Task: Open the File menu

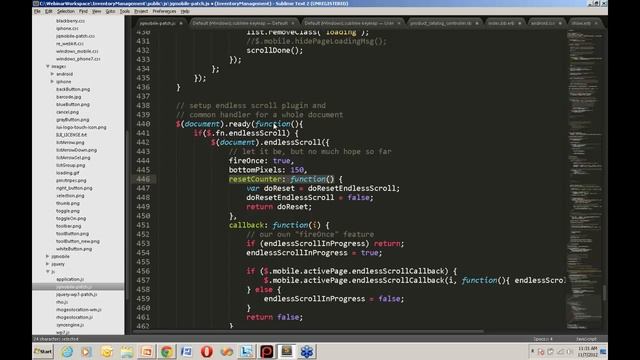Action: tap(37, 11)
